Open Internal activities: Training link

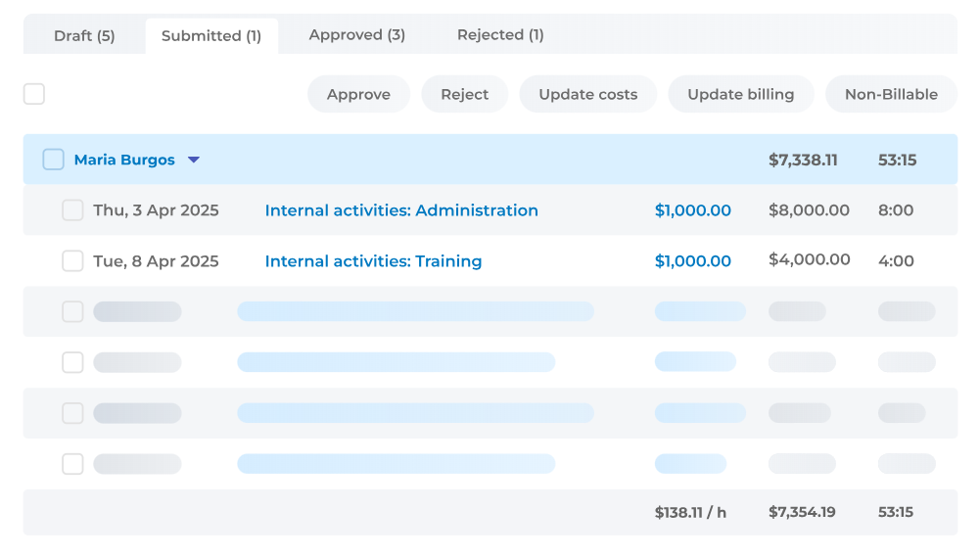click(x=373, y=261)
